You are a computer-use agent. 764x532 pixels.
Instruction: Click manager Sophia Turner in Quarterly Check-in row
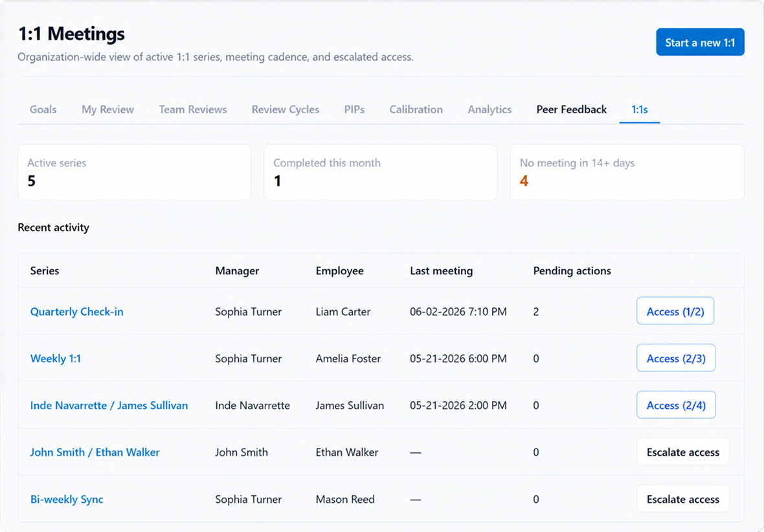click(249, 312)
